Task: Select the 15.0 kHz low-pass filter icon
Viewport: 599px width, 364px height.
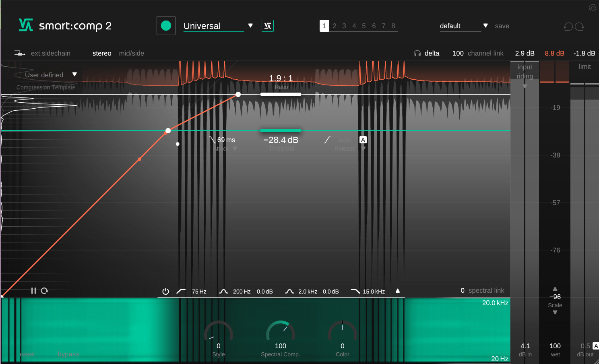Action: pos(355,291)
